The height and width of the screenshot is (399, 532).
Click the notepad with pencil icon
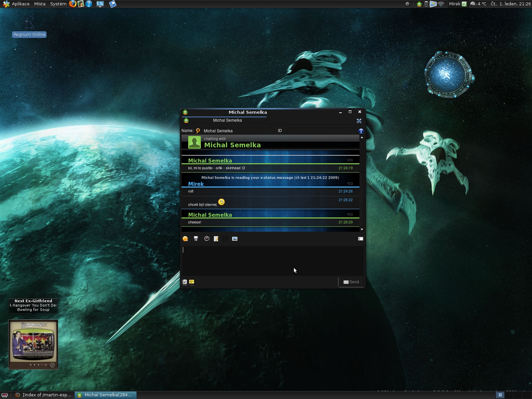pyautogui.click(x=216, y=239)
